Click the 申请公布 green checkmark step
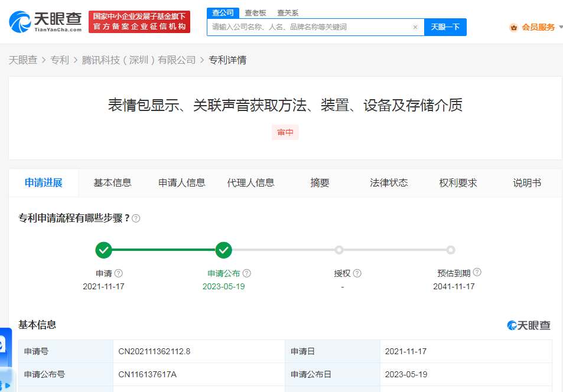The height and width of the screenshot is (392, 563). [x=224, y=250]
